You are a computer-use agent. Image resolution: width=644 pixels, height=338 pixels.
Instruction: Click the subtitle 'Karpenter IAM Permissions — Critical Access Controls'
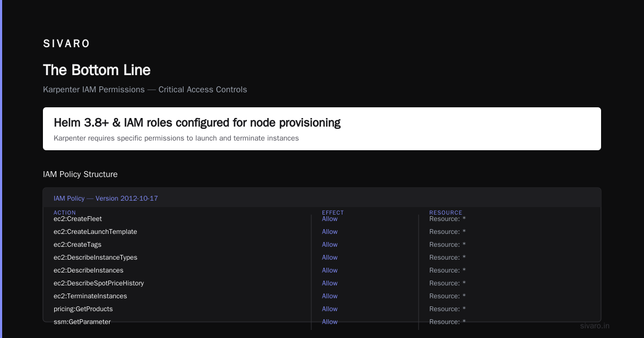point(145,90)
